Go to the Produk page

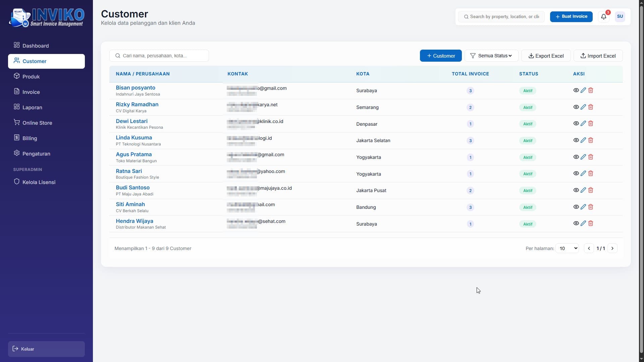pos(46,76)
